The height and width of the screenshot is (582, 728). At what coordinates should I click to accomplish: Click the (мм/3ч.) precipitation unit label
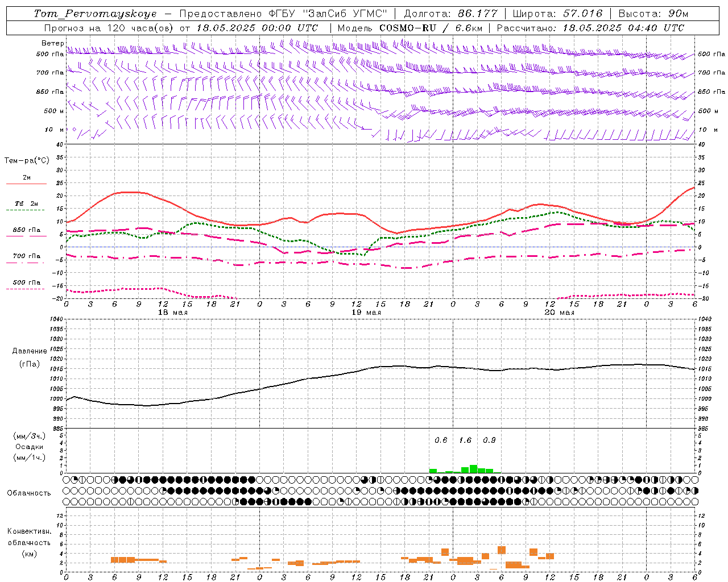(29, 436)
